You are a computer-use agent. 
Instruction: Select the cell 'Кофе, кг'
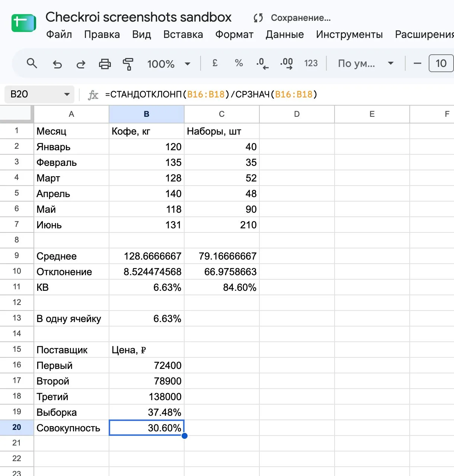click(x=147, y=131)
